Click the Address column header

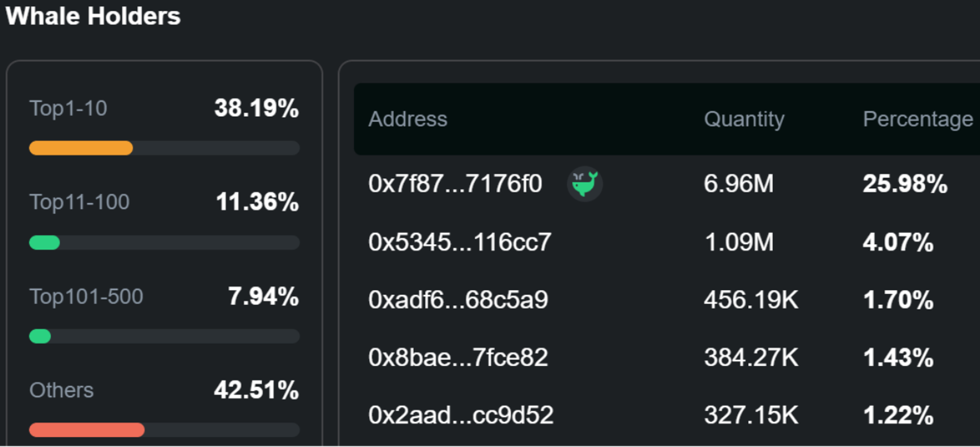pyautogui.click(x=408, y=119)
